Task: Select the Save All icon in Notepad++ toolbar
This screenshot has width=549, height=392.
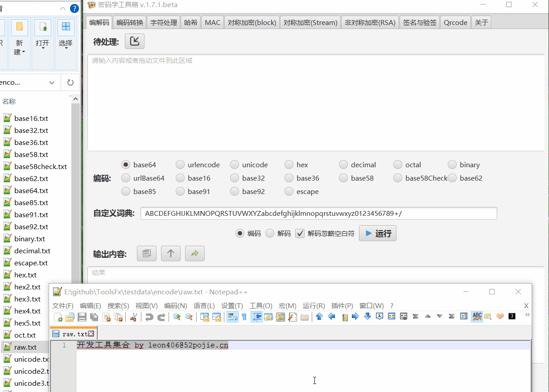Action: click(95, 317)
